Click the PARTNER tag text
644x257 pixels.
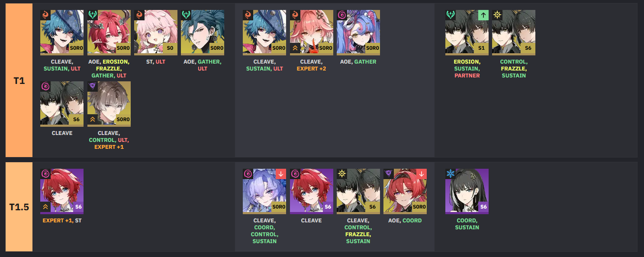[467, 75]
